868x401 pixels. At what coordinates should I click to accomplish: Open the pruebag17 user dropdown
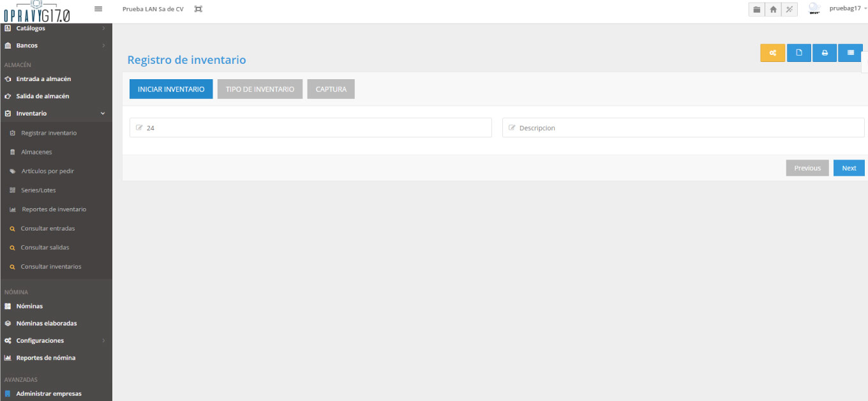[847, 8]
